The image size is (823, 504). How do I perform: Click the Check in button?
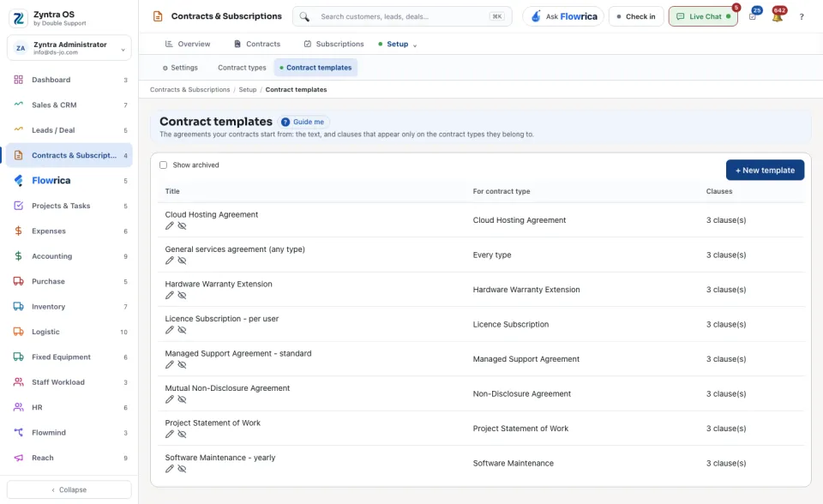click(636, 16)
